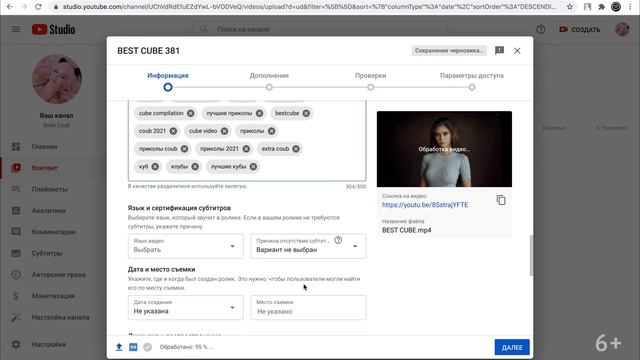Click the dialog vertical scrollbar
640x360 pixels.
(531, 255)
